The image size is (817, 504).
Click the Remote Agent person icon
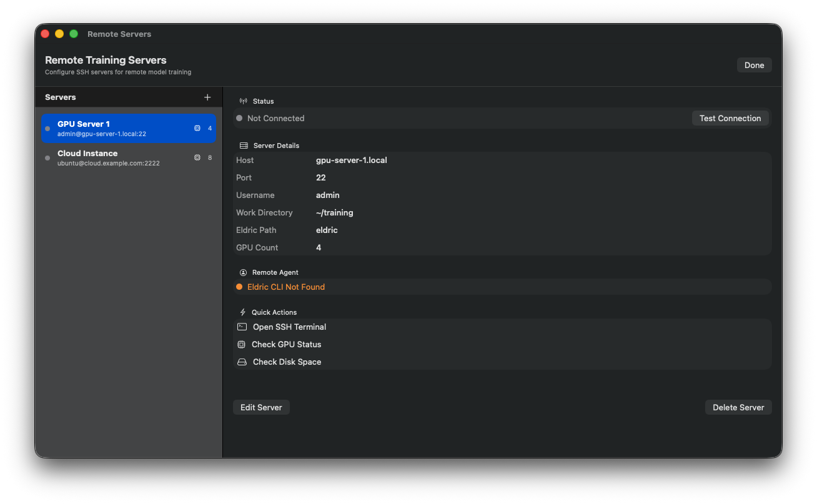click(243, 272)
